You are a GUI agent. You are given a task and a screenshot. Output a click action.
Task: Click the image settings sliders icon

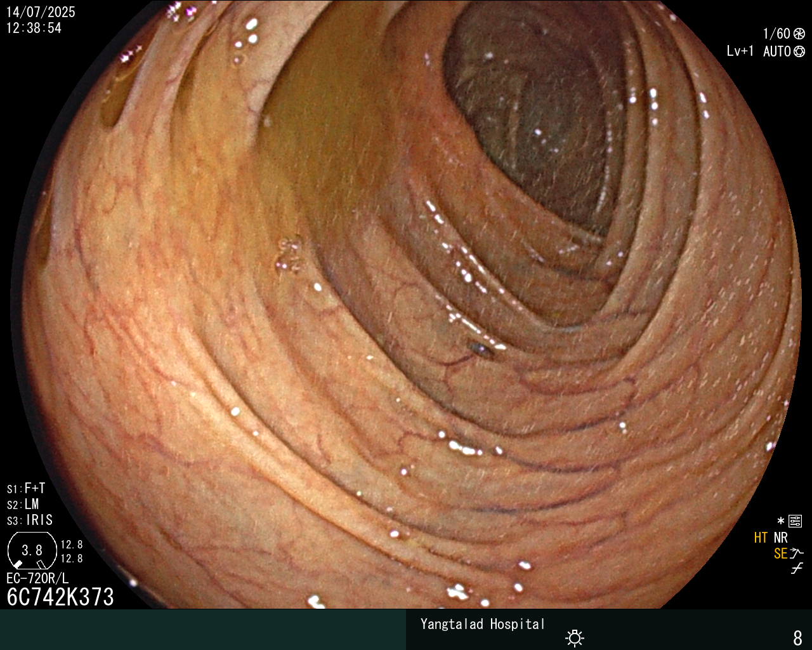[x=796, y=522]
